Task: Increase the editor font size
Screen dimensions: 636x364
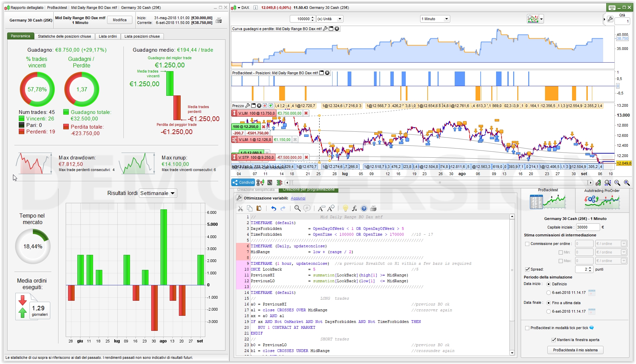Action: pos(331,208)
